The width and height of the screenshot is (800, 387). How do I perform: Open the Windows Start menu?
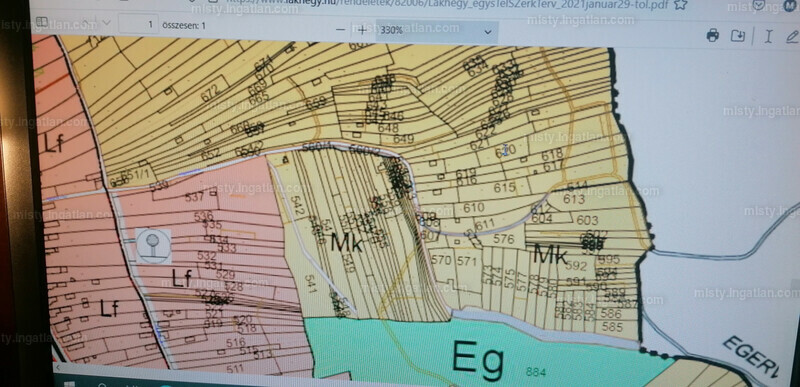69,384
